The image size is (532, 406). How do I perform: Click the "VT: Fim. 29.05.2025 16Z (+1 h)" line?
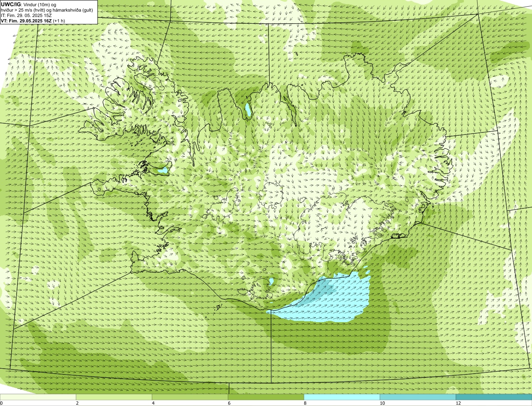click(x=32, y=21)
